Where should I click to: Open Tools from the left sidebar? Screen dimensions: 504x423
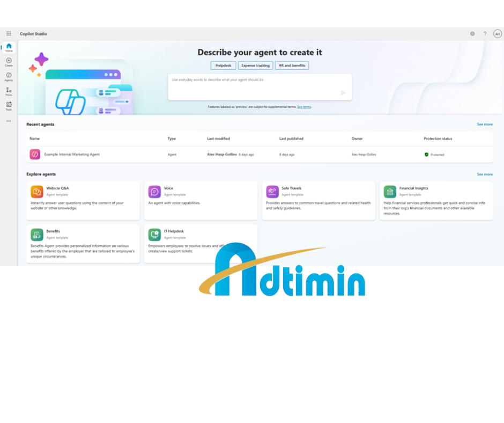9,106
